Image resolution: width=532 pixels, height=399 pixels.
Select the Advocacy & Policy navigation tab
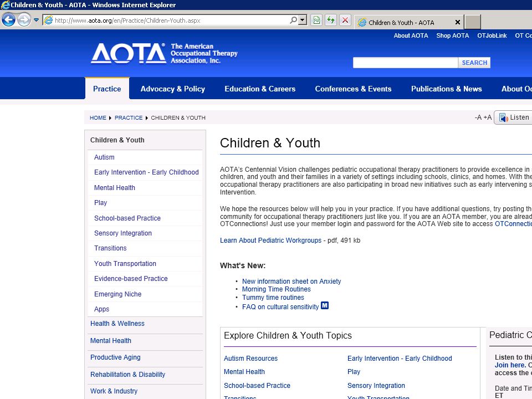click(x=173, y=89)
